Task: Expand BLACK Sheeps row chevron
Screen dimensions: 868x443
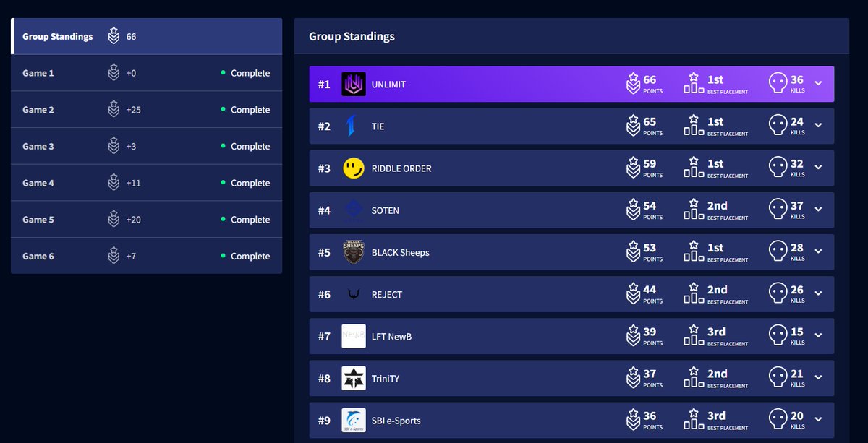Action: (x=818, y=251)
